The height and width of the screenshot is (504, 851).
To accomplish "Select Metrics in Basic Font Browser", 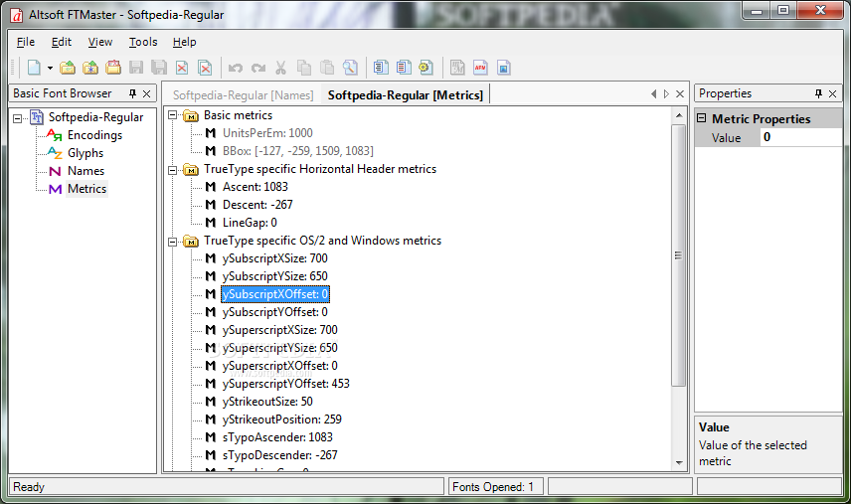I will pyautogui.click(x=86, y=189).
